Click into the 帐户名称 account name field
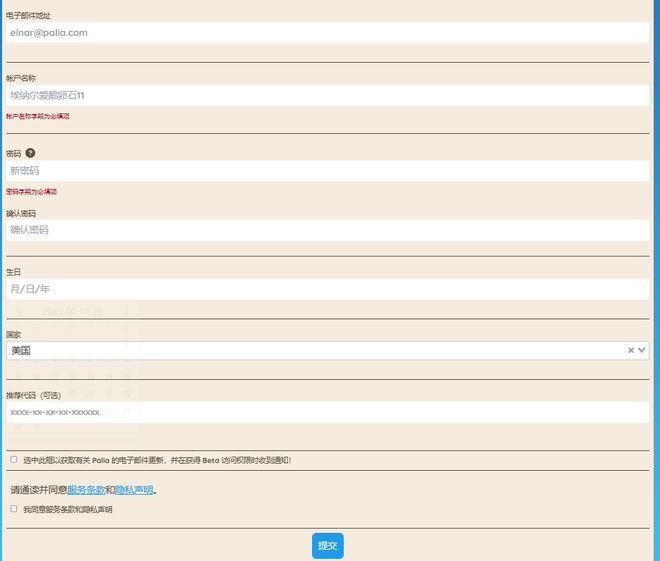660x561 pixels. pyautogui.click(x=327, y=96)
